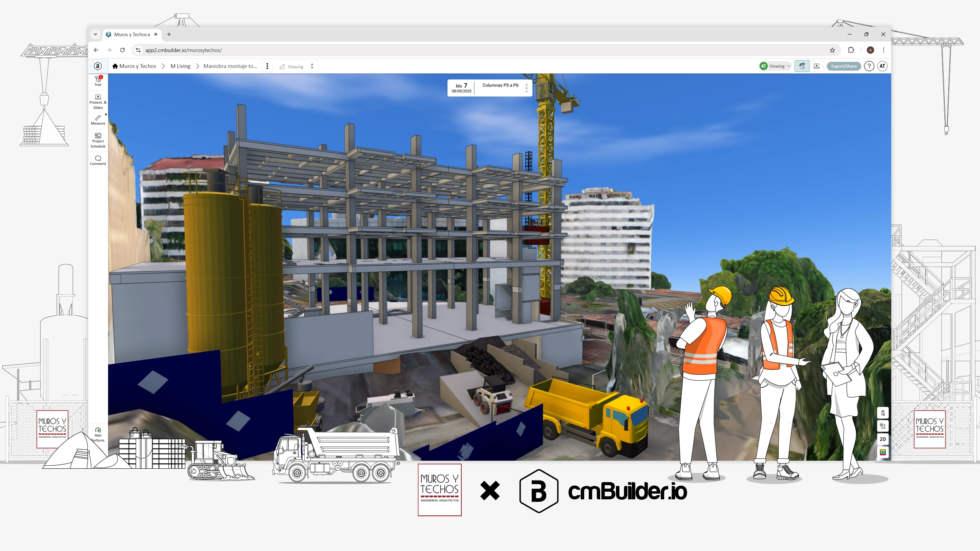Go back in browser

point(96,50)
